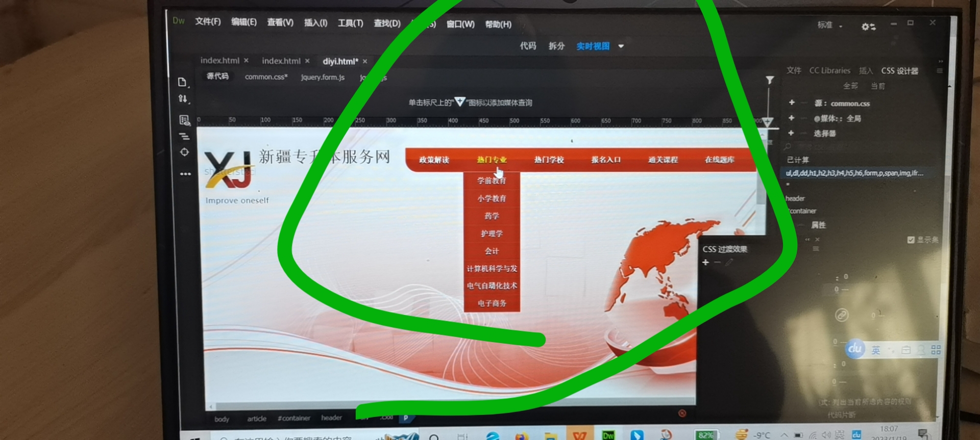Click the red error indicator in status bar
980x440 pixels.
pos(682,413)
